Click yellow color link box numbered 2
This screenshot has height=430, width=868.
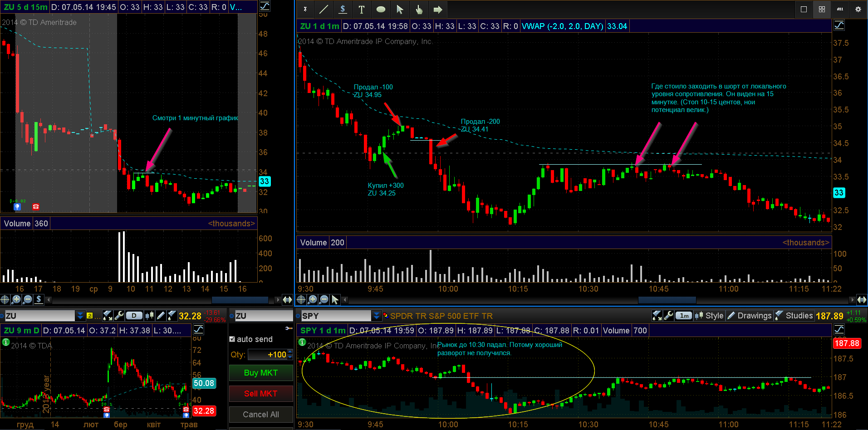tap(89, 316)
